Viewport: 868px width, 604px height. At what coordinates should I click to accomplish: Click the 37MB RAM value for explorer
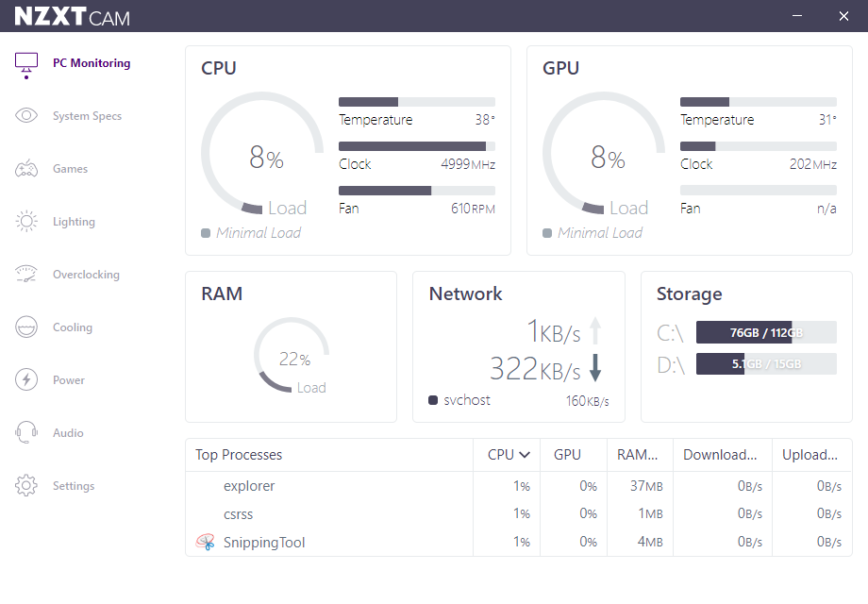click(x=646, y=486)
